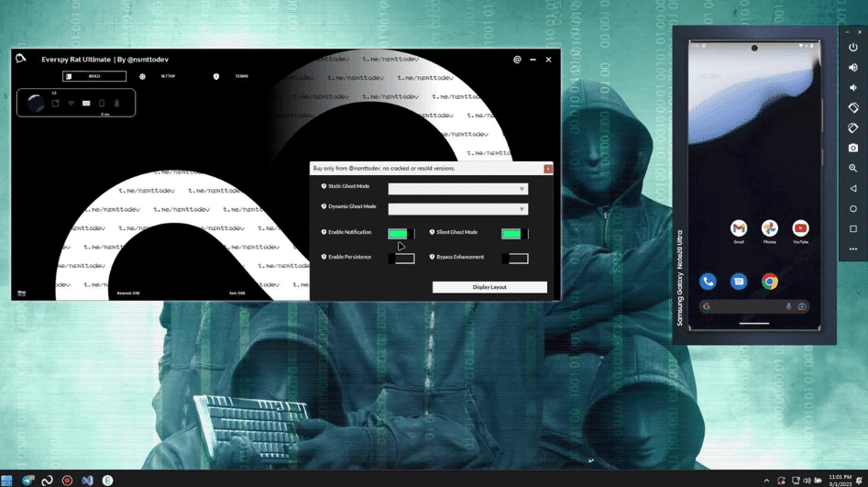
Task: Open the notification center icon
Action: [x=859, y=481]
